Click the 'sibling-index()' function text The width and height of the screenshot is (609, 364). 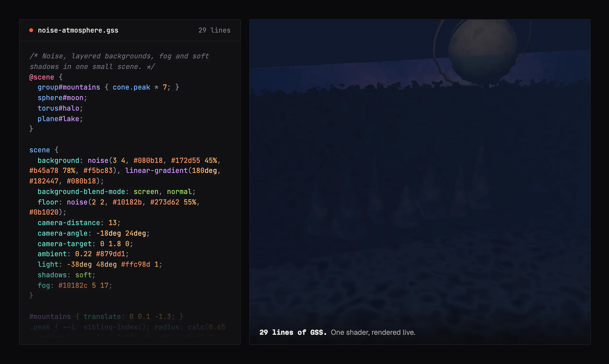(115, 327)
